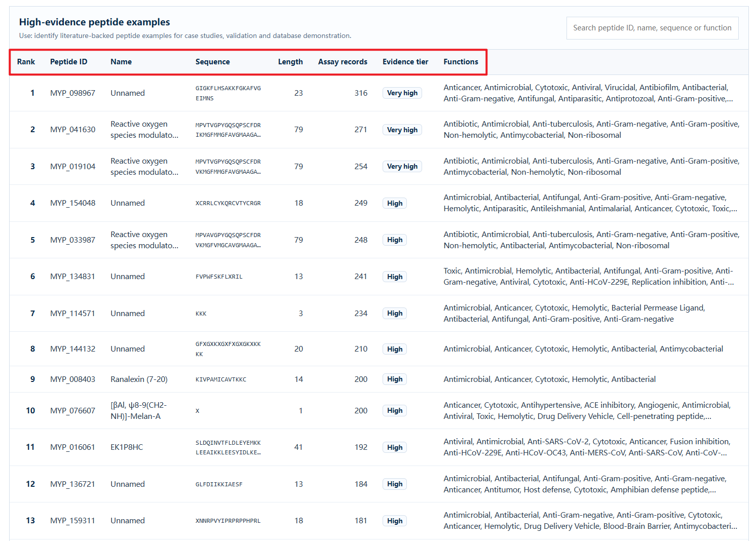Click assay records value 271
This screenshot has width=756, height=541.
tap(361, 130)
